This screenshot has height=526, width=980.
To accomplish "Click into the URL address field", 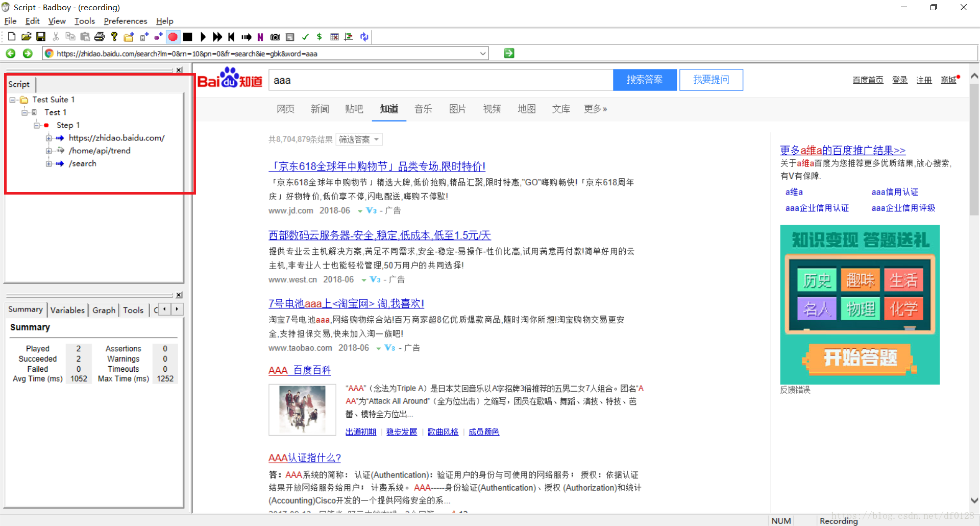I will pos(265,54).
